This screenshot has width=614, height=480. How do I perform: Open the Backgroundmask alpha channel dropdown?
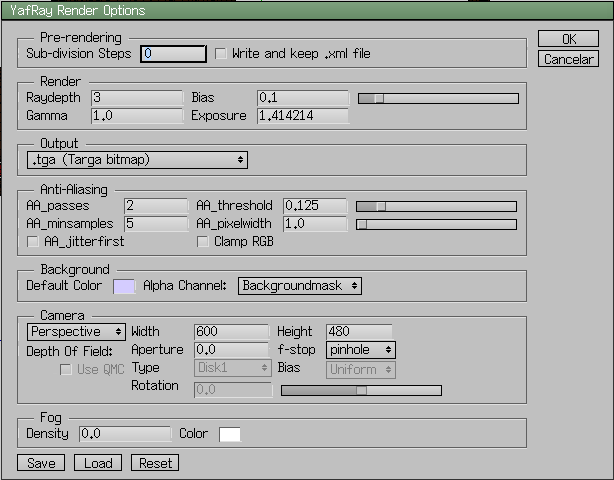[x=300, y=286]
